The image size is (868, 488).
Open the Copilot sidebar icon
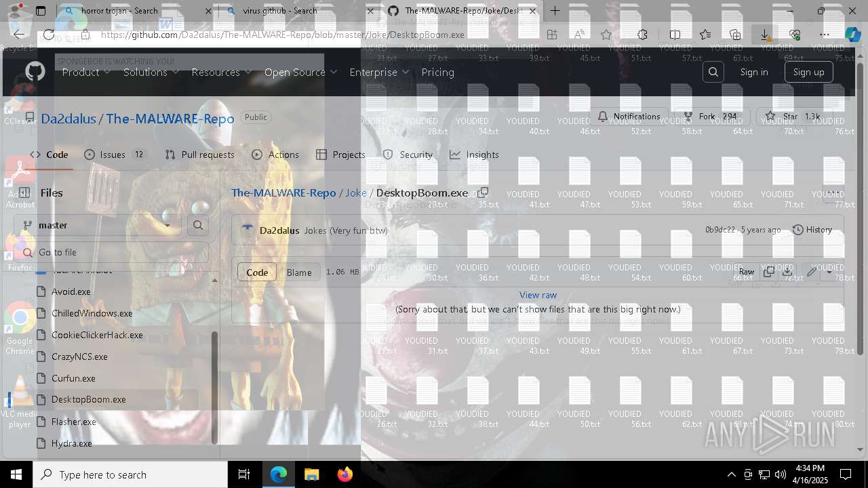pos(852,35)
